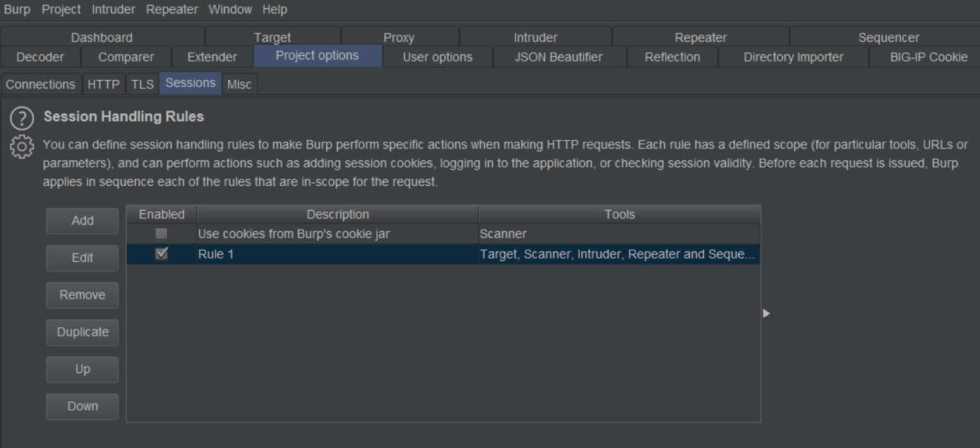Viewport: 980px width, 448px height.
Task: Remove the selected session rule
Action: tap(83, 295)
